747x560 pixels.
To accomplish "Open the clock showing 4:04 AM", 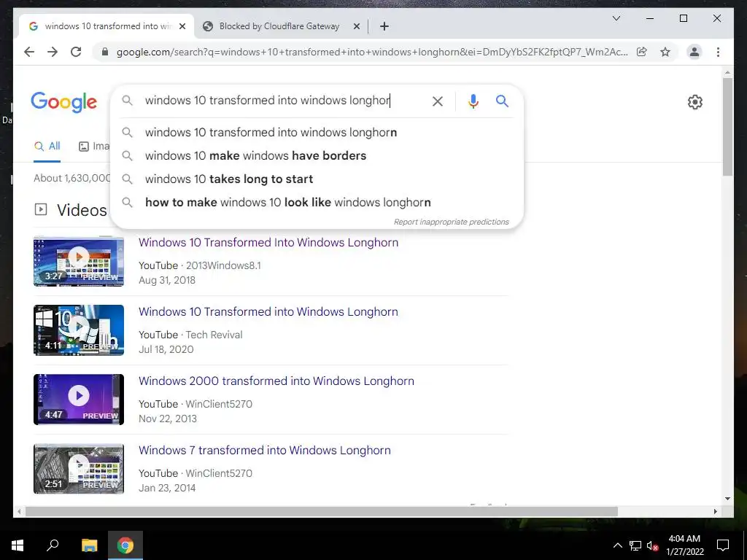I will [684, 545].
